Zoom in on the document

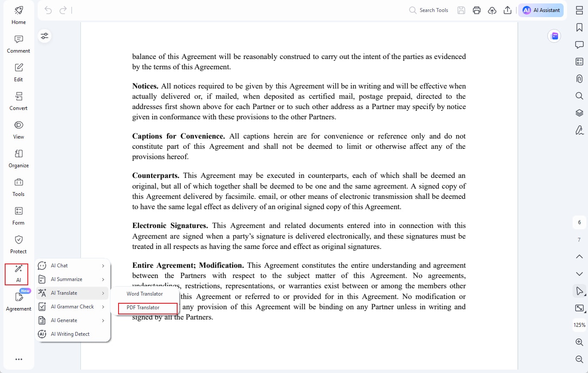coord(579,342)
